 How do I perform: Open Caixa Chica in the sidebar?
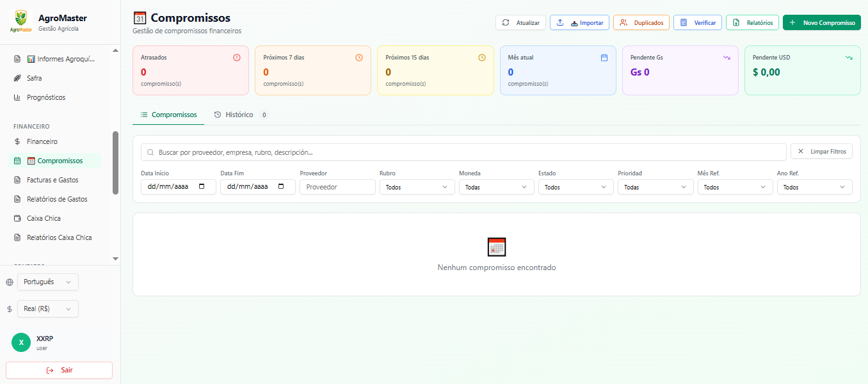(44, 218)
